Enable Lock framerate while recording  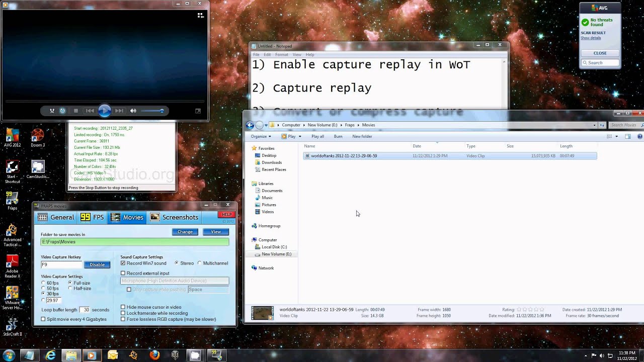pyautogui.click(x=154, y=313)
